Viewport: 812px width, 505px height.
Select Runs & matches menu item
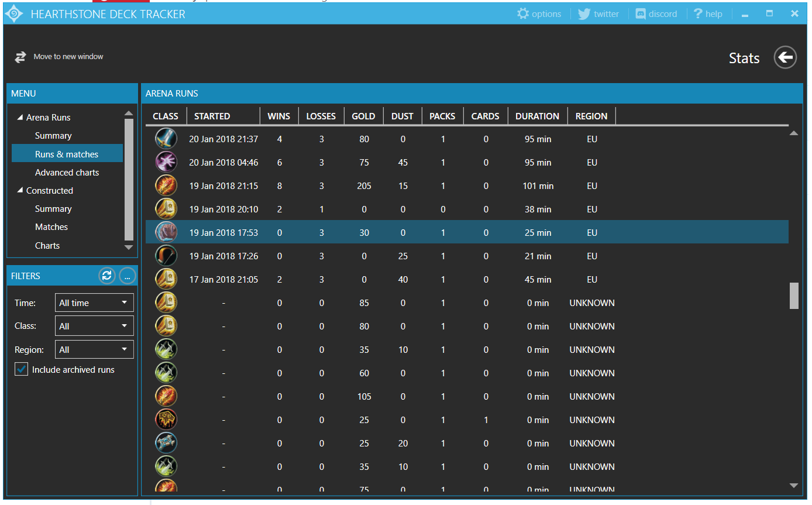(67, 154)
